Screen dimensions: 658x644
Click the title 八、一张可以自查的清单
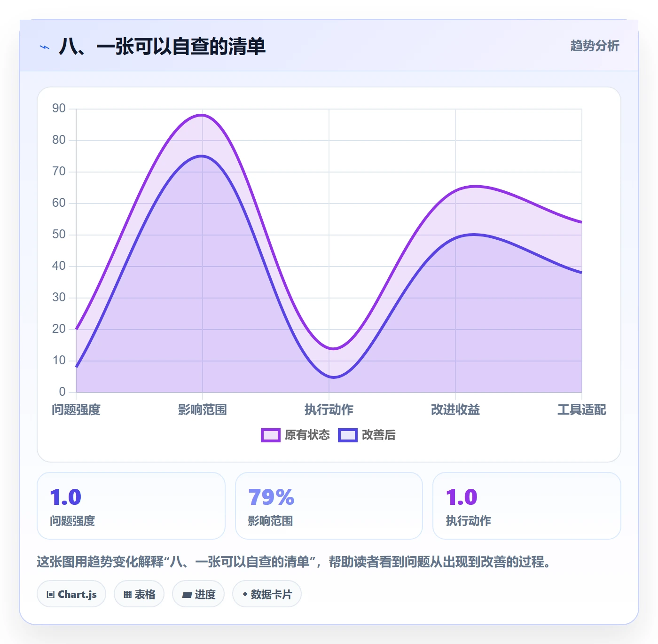pos(162,47)
